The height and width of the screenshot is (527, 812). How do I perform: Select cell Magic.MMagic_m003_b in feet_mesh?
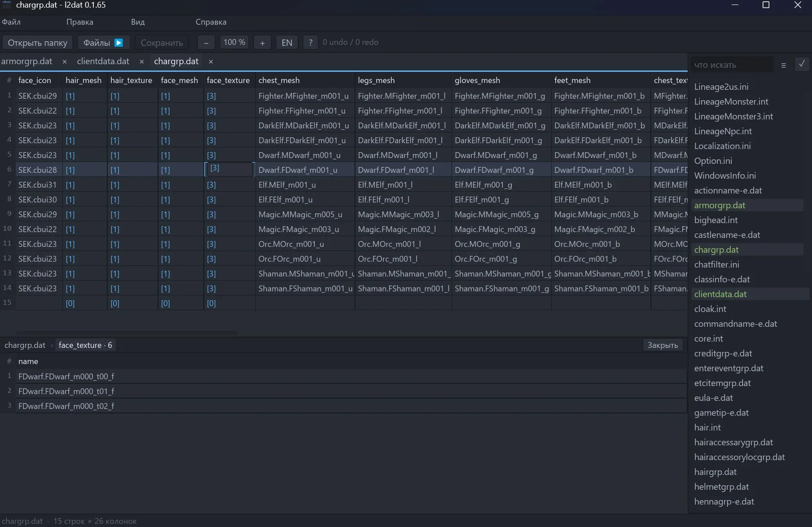pyautogui.click(x=601, y=215)
